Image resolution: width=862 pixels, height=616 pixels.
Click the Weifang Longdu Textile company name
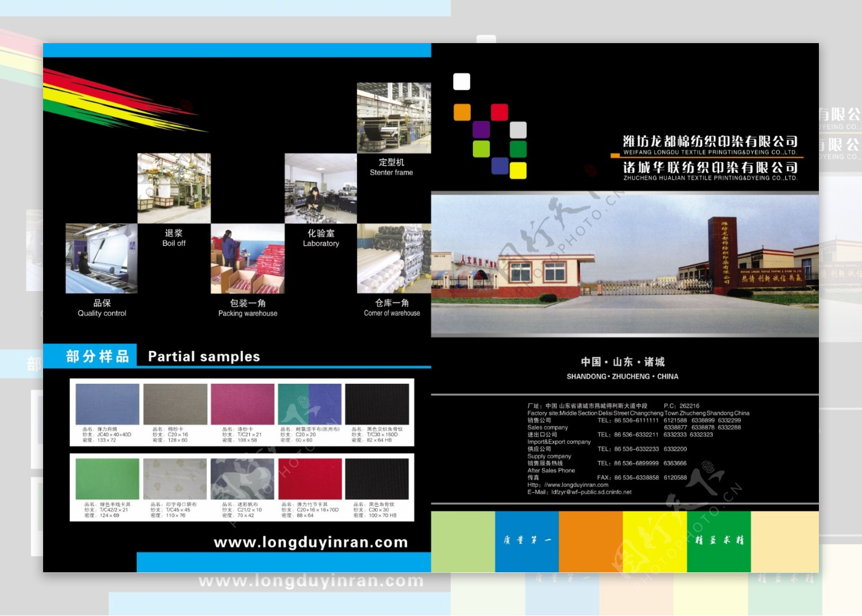pyautogui.click(x=710, y=145)
